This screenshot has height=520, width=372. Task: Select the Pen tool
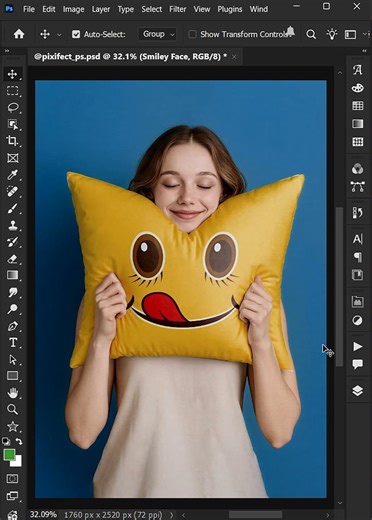click(x=13, y=326)
